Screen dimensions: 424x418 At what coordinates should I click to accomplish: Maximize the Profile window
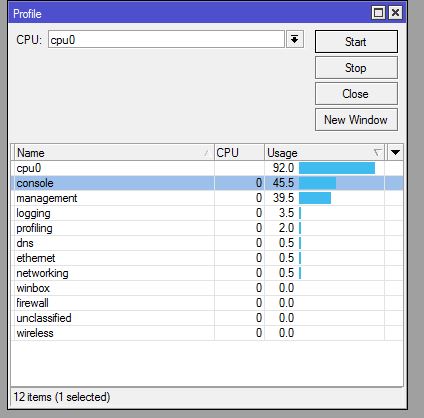(378, 13)
